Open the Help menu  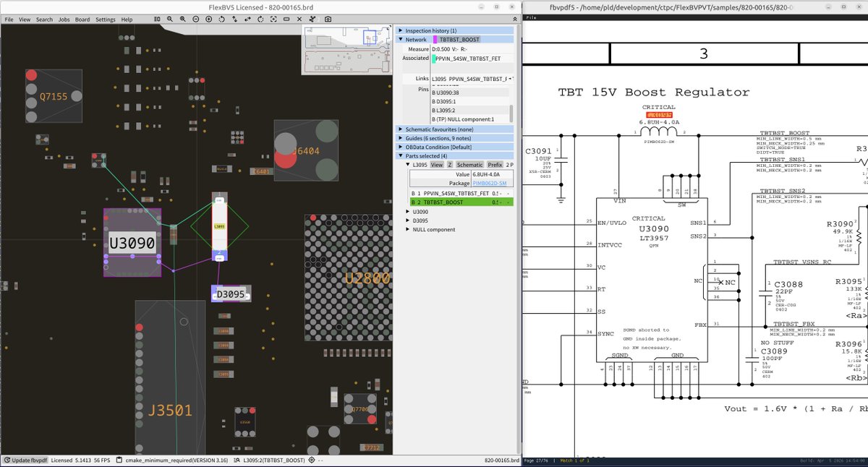click(127, 20)
